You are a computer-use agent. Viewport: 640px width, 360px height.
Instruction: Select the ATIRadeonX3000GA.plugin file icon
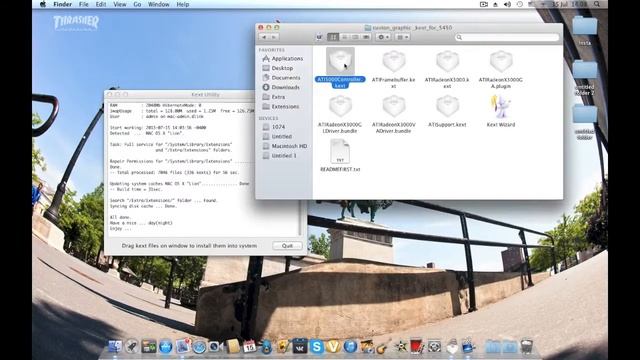[x=501, y=61]
